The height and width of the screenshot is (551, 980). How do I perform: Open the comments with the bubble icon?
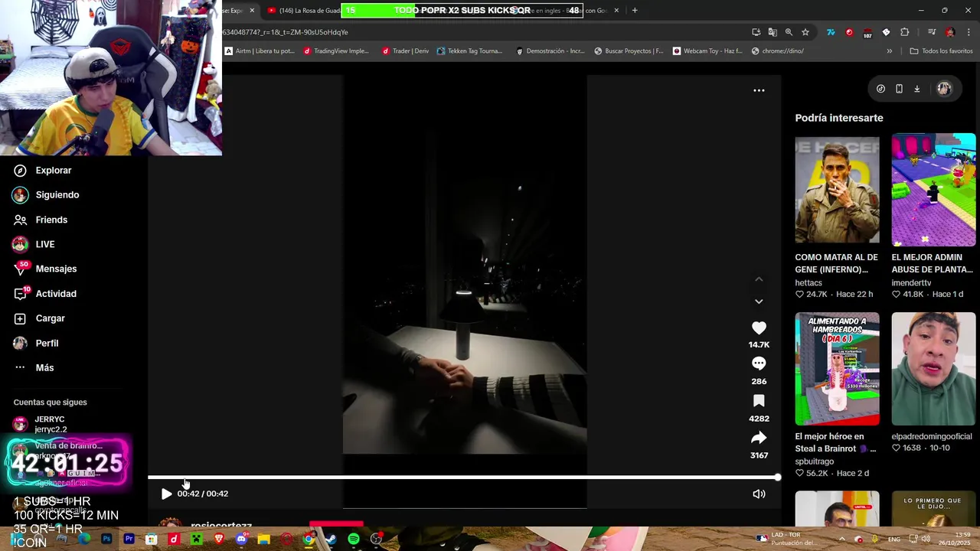coord(759,364)
